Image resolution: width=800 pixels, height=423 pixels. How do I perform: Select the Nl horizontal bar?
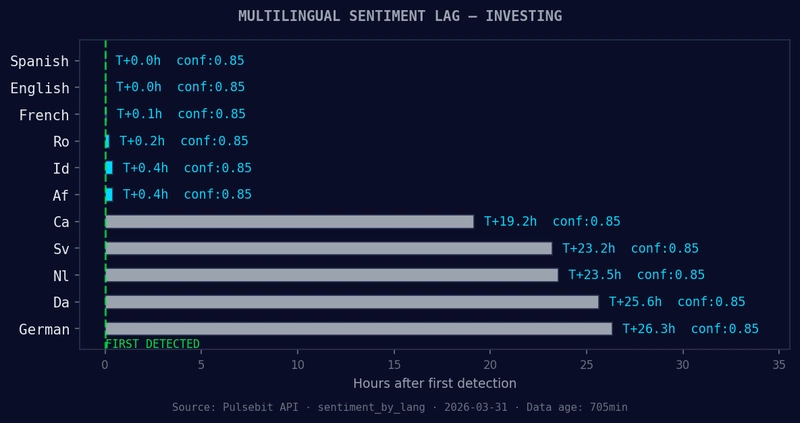331,275
